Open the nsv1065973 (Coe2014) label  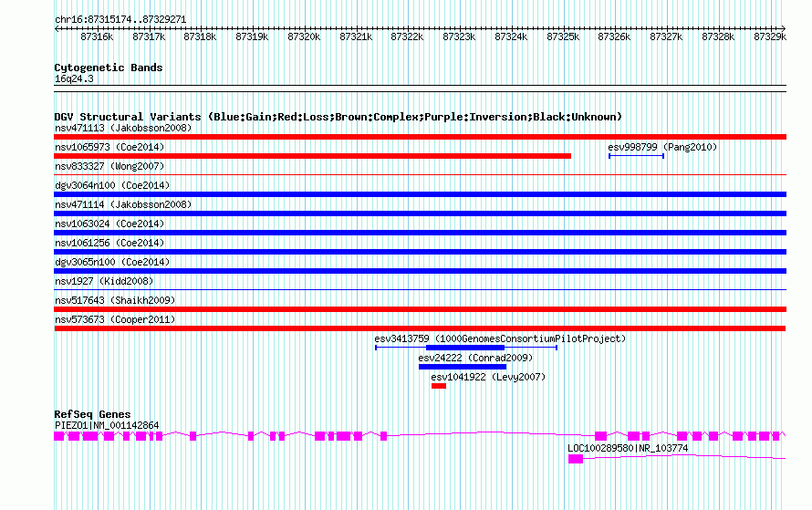click(109, 147)
